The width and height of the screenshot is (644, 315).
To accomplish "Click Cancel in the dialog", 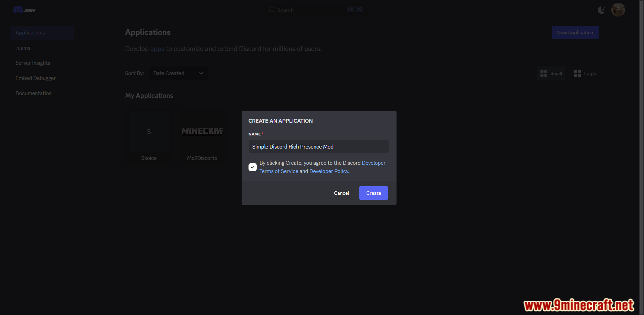I will point(341,193).
